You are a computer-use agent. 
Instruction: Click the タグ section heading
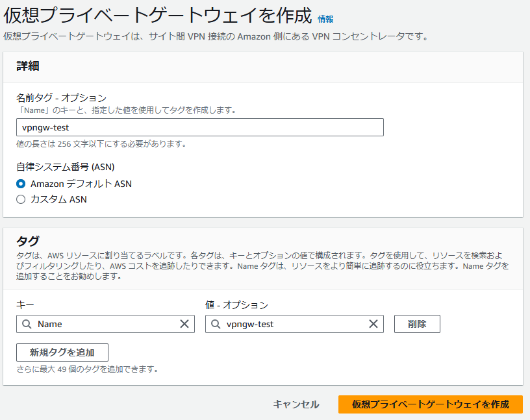(28, 241)
